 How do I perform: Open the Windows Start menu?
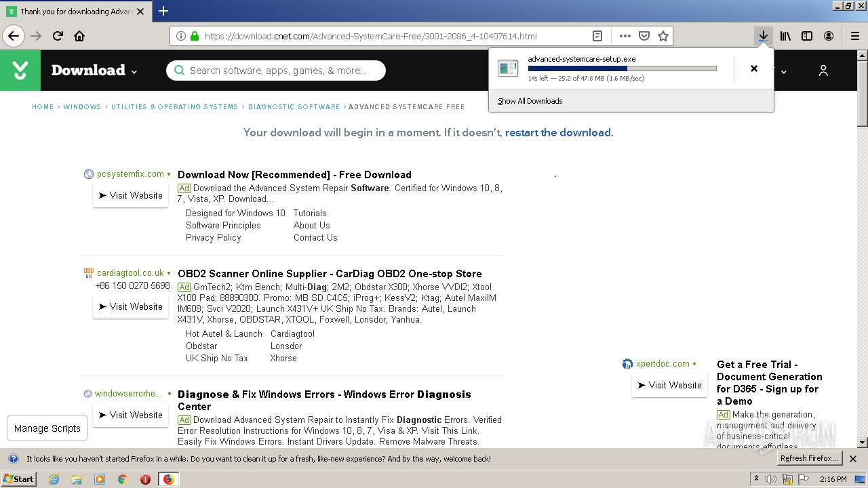click(x=19, y=479)
